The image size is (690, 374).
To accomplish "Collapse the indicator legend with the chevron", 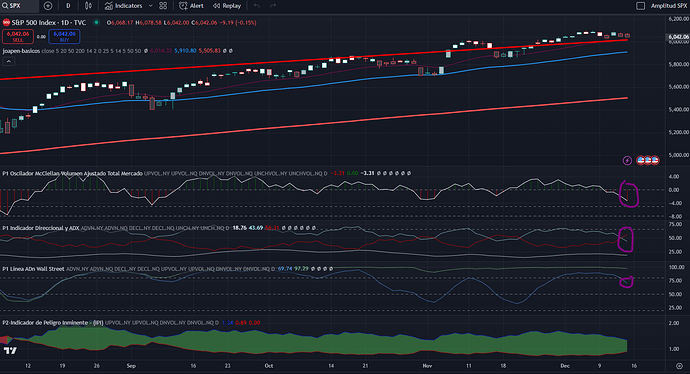I will click(x=8, y=61).
